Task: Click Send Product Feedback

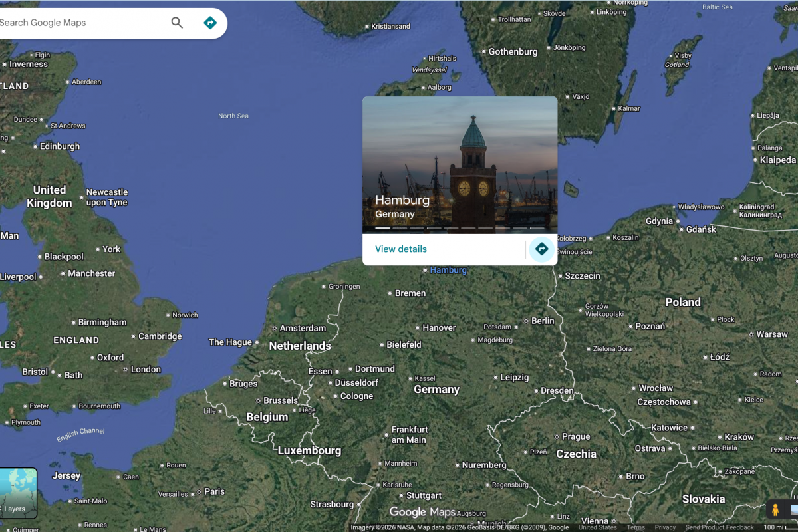Action: click(x=720, y=526)
